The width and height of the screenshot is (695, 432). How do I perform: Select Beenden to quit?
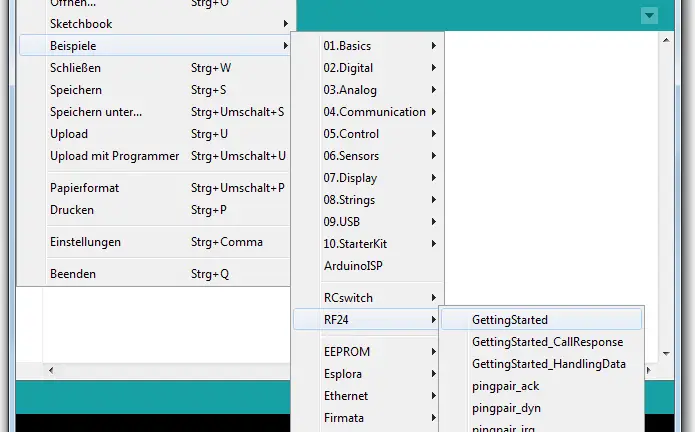155,274
